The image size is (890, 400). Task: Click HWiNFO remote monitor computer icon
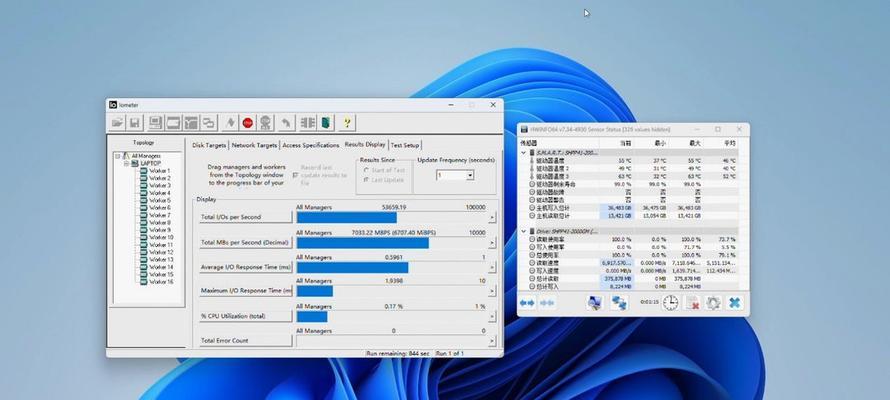[x=594, y=303]
